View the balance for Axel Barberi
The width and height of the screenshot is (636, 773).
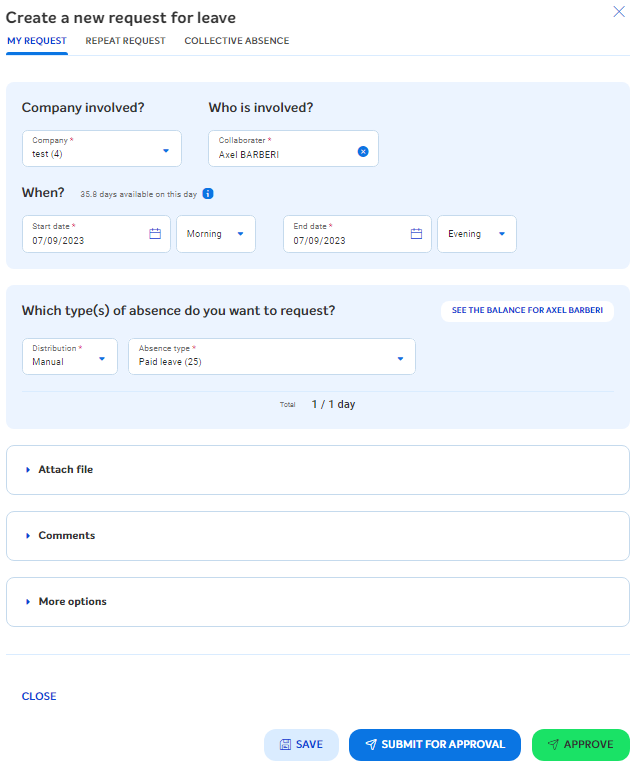coord(527,311)
